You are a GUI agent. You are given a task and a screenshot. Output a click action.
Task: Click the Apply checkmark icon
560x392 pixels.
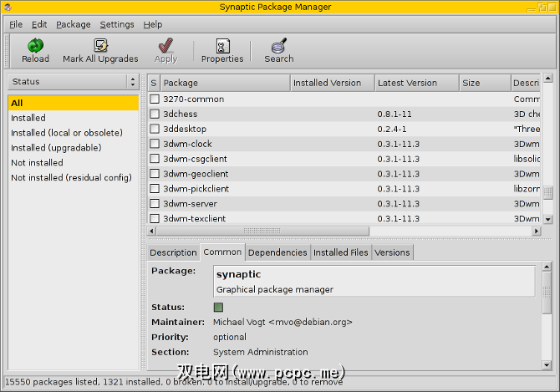[165, 46]
